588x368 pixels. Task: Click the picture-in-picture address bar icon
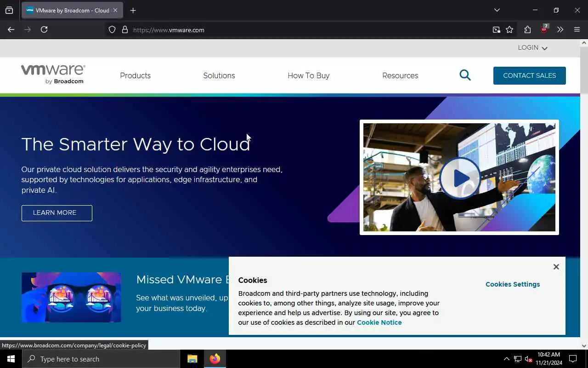(496, 30)
